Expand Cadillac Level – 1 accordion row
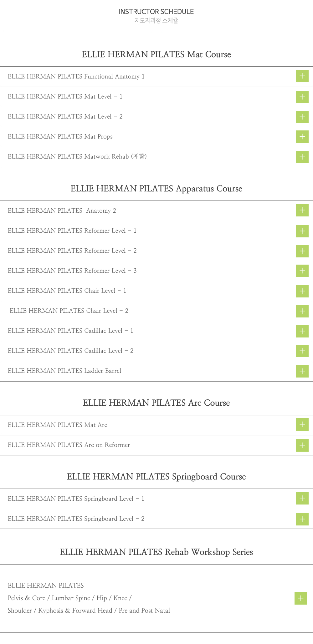313x644 pixels. point(156,331)
